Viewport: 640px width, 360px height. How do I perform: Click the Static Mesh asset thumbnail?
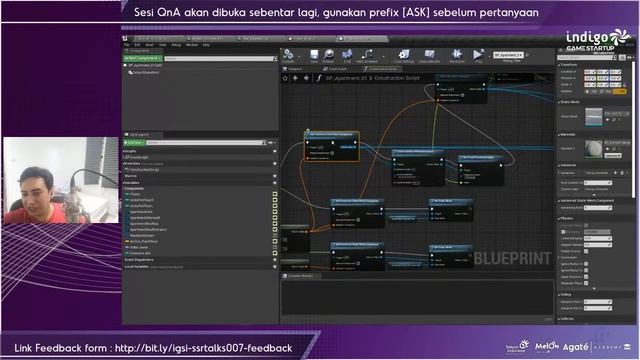pyautogui.click(x=593, y=117)
